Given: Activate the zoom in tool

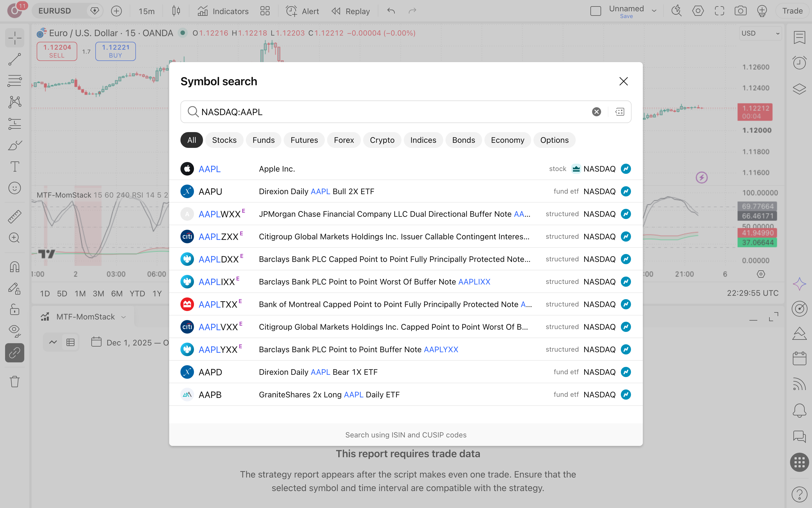Looking at the screenshot, I should (15, 238).
